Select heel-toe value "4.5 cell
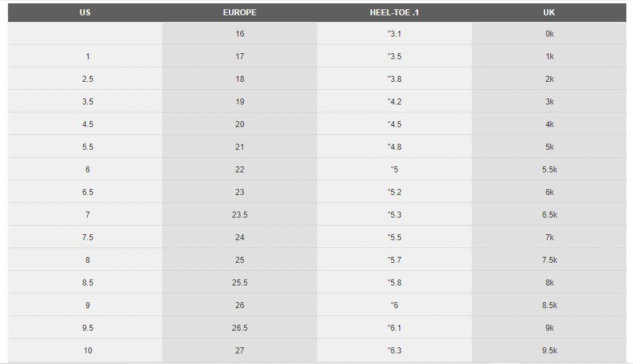Viewport: 633px width, 364px height. [394, 124]
